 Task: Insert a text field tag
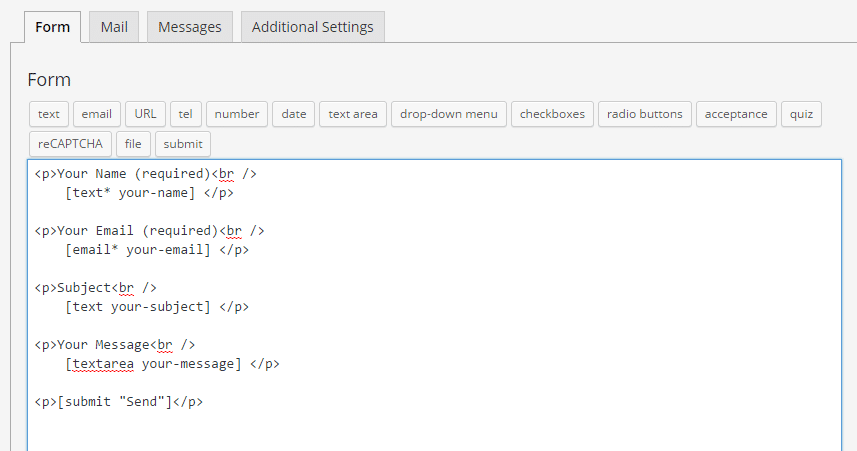click(49, 114)
